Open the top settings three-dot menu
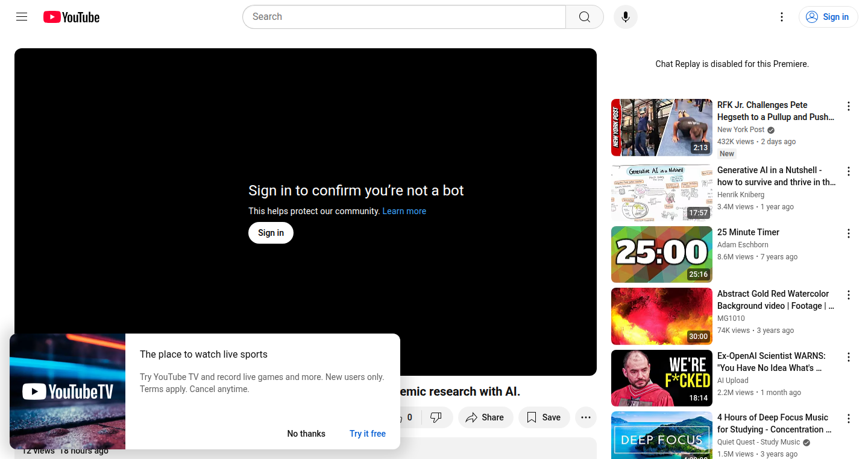This screenshot has height=459, width=868. click(782, 17)
